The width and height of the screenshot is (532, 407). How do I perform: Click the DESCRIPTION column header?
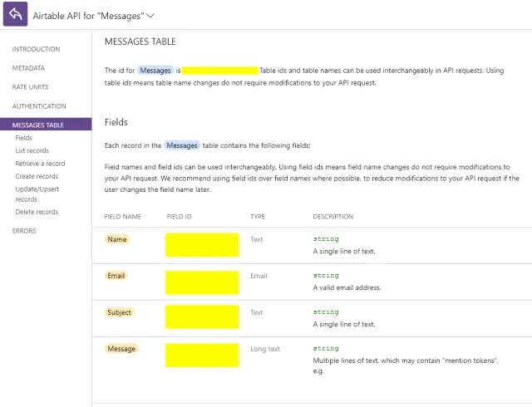tap(333, 217)
